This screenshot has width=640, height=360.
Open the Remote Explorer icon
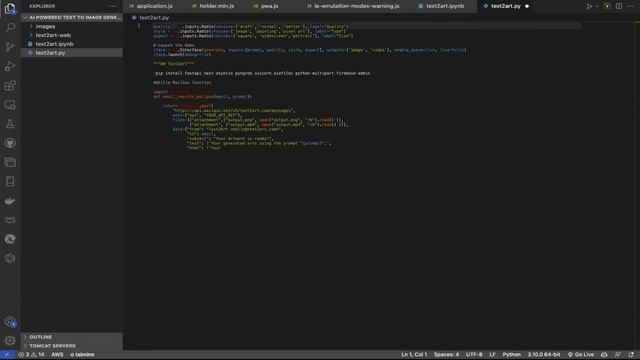(x=10, y=105)
